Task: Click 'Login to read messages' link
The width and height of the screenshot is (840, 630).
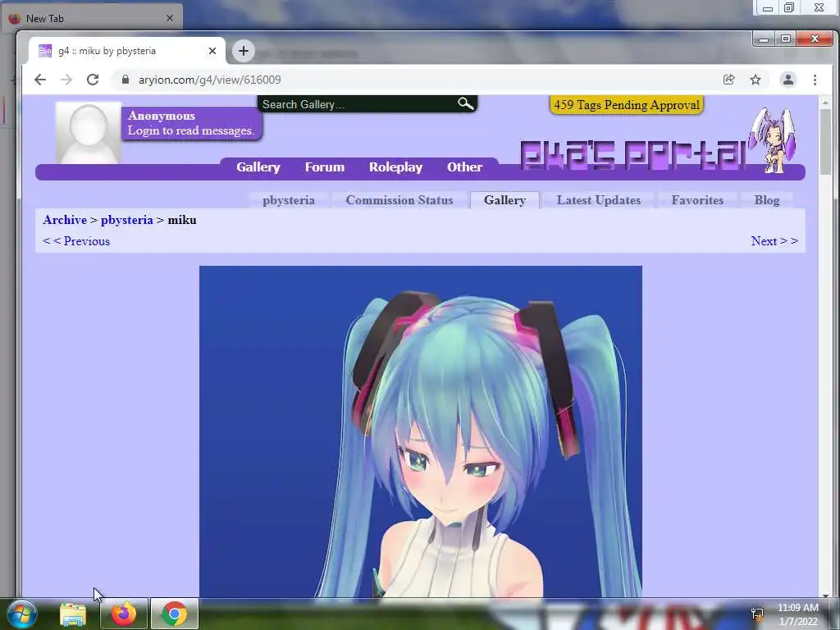Action: pos(190,130)
